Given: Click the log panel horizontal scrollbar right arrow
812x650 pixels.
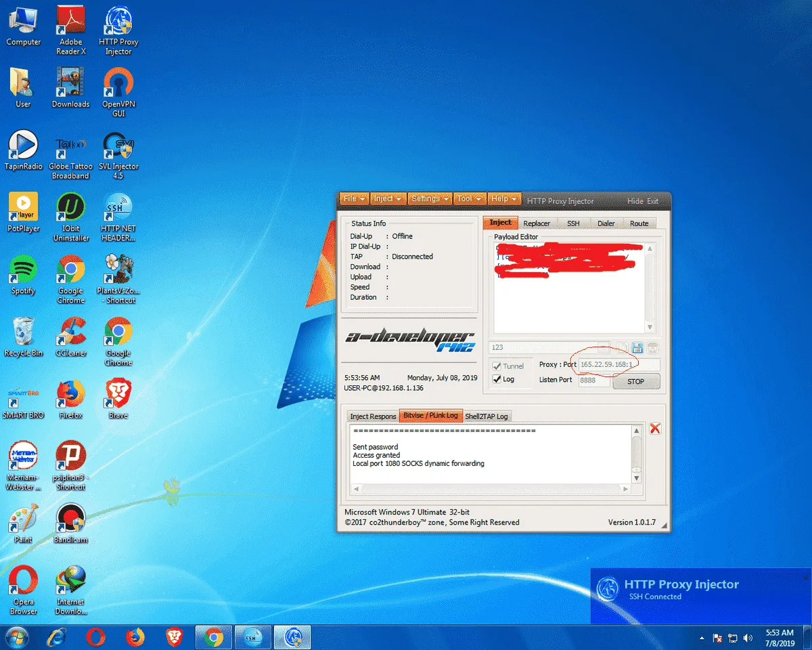Looking at the screenshot, I should coord(626,489).
